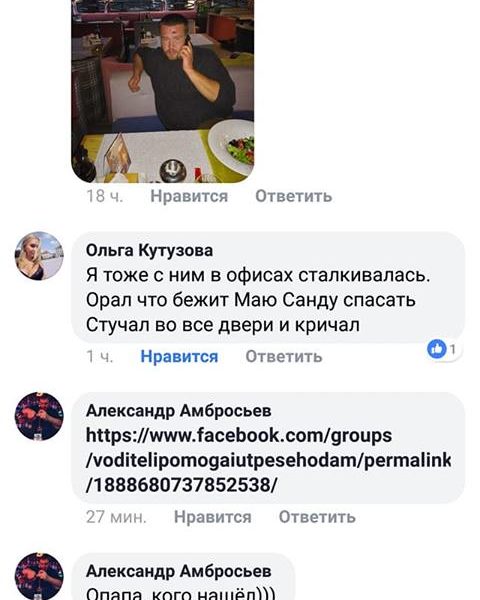Open Ольга Кутузова's profile avatar
Image resolution: width=480 pixels, height=600 pixels.
point(39,256)
